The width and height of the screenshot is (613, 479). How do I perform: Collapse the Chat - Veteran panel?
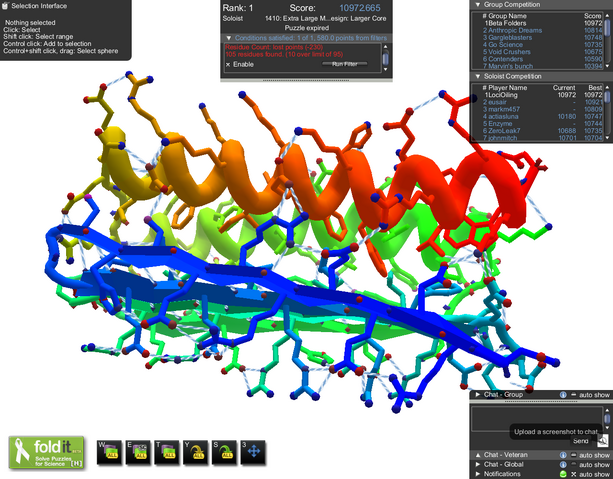pos(478,455)
